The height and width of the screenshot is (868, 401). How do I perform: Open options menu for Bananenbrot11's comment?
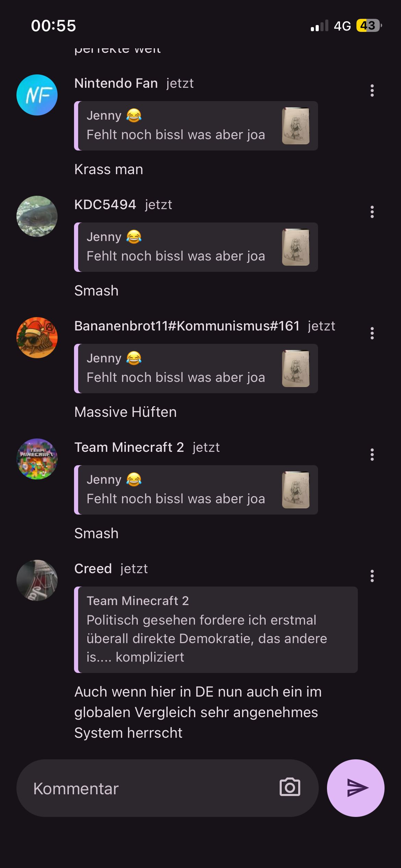372,334
